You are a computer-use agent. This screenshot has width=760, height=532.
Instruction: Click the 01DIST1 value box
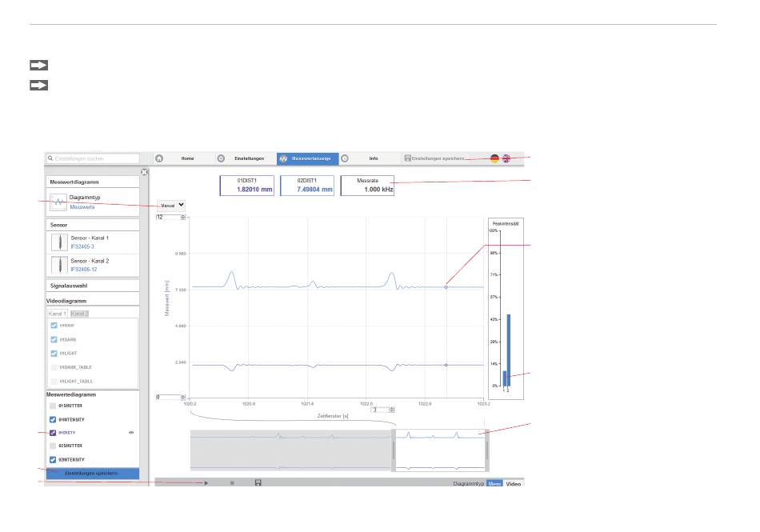point(247,186)
